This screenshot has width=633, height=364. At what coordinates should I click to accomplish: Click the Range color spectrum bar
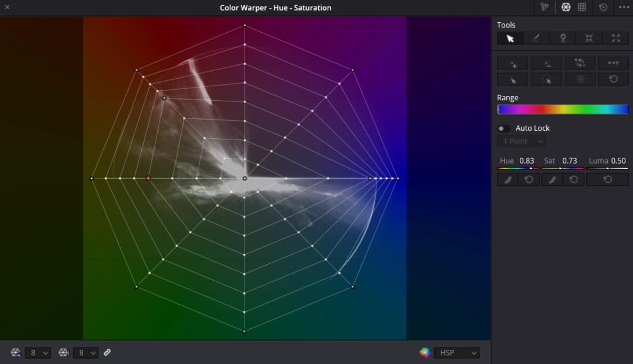coord(561,108)
